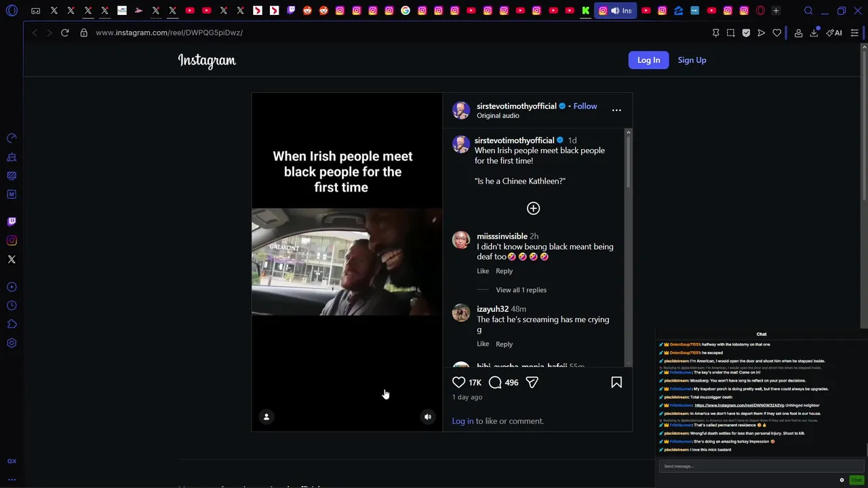
Task: Open the sirstevotimothyofficial header avatar
Action: pyautogui.click(x=461, y=110)
